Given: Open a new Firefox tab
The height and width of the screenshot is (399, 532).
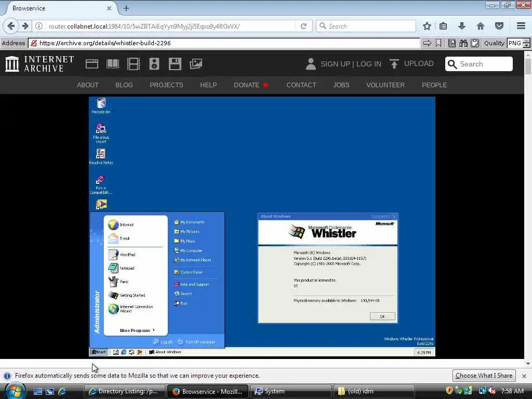Looking at the screenshot, I should pos(126,8).
